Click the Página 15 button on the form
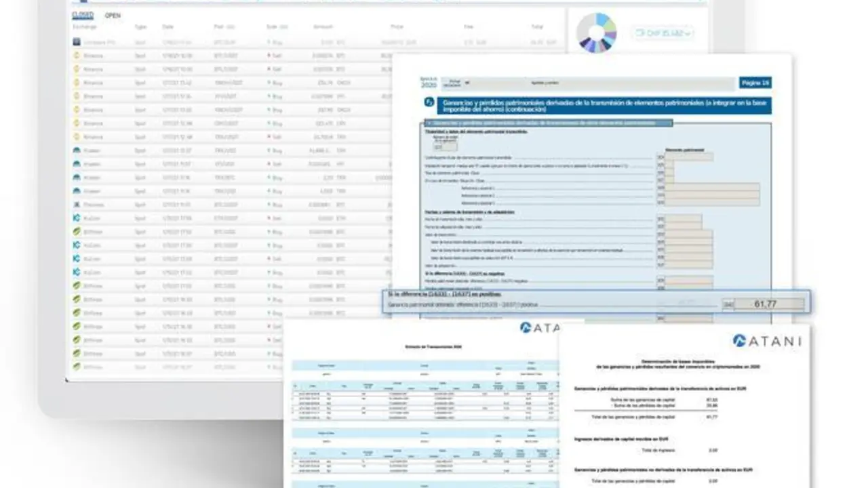Screen dimensions: 868x488 [755, 83]
